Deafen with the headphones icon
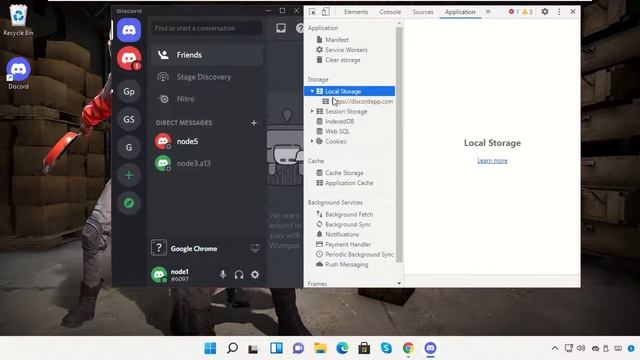Image resolution: width=640 pixels, height=360 pixels. (x=239, y=275)
